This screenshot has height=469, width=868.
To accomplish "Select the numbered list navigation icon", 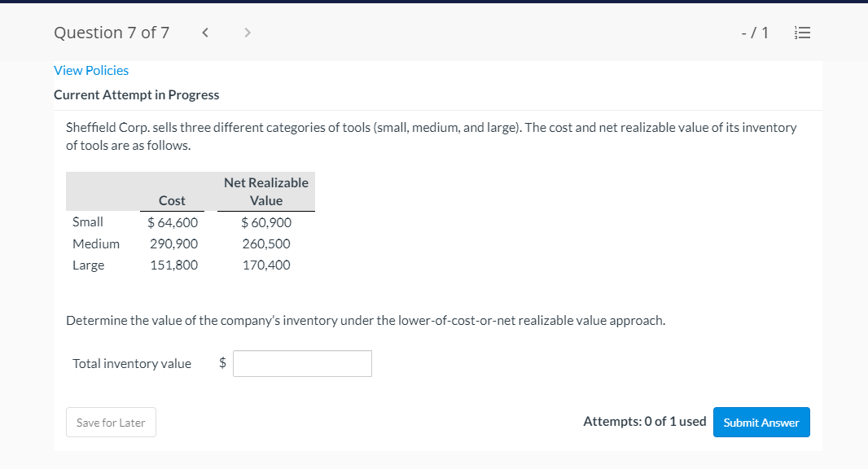I will [803, 33].
